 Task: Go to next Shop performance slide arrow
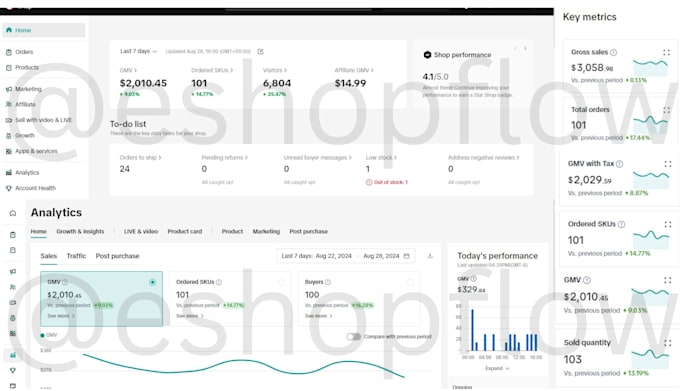[x=525, y=48]
